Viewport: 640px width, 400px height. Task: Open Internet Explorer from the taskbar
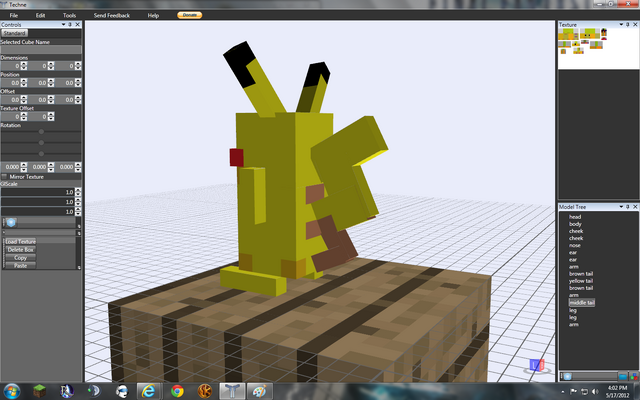pyautogui.click(x=148, y=391)
